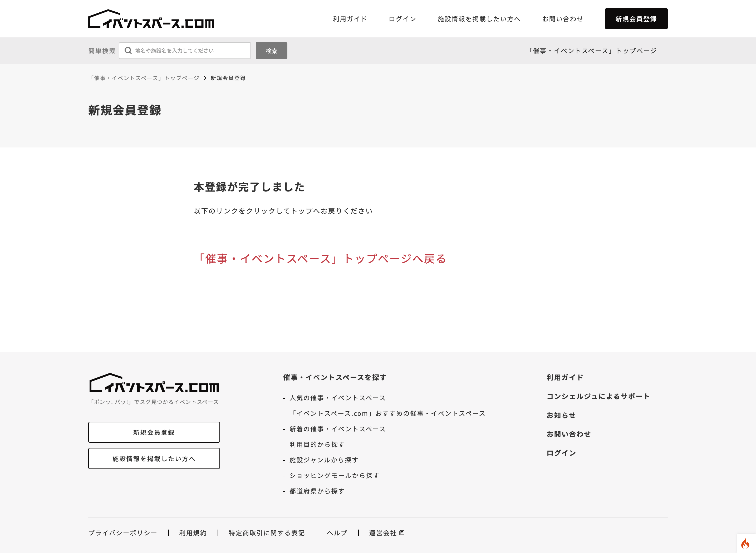The height and width of the screenshot is (553, 756).
Task: Click the black 新規会員登録 header button
Action: point(636,19)
